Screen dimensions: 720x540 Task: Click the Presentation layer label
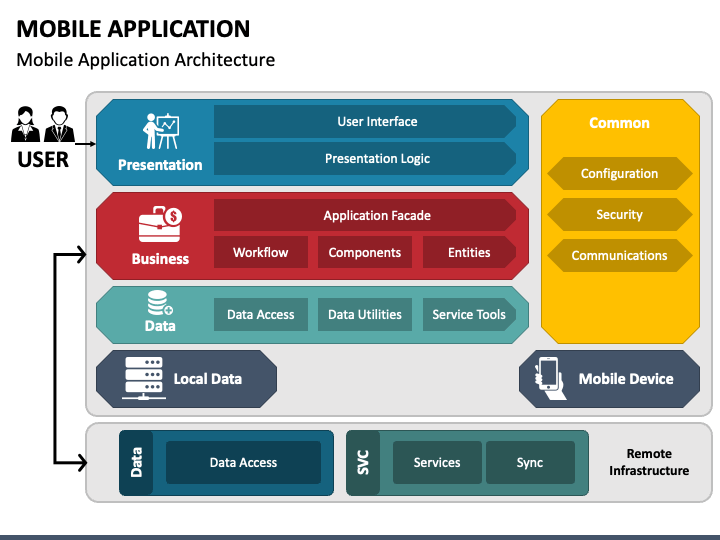click(x=160, y=165)
